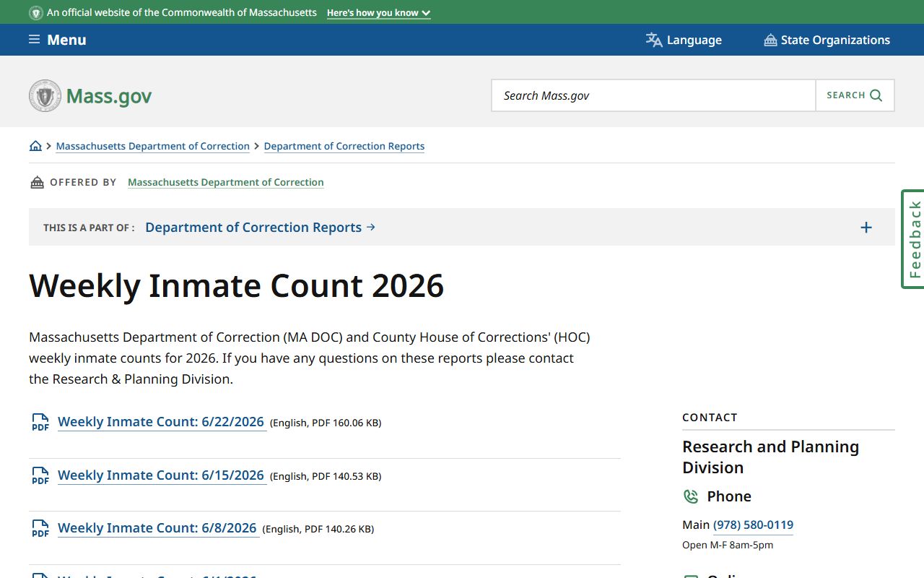This screenshot has width=924, height=578.
Task: Open Department of Correction Reports parent link
Action: pyautogui.click(x=261, y=228)
